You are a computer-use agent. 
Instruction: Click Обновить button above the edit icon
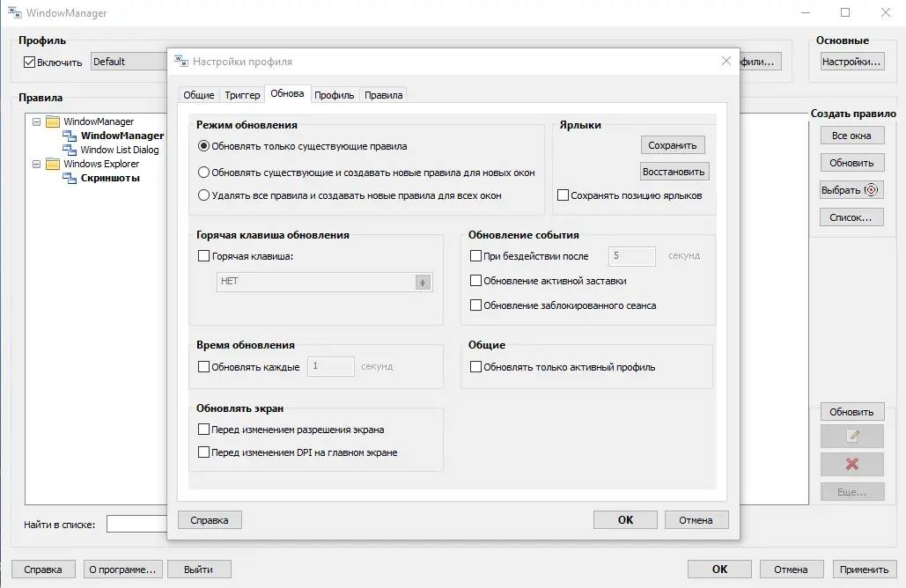851,412
